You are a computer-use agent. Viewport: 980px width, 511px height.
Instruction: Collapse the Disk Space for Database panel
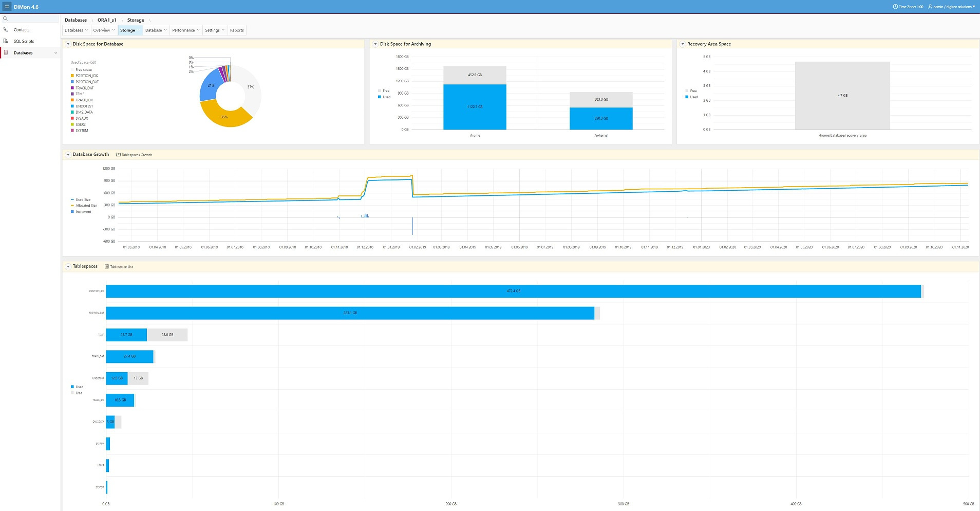(68, 44)
